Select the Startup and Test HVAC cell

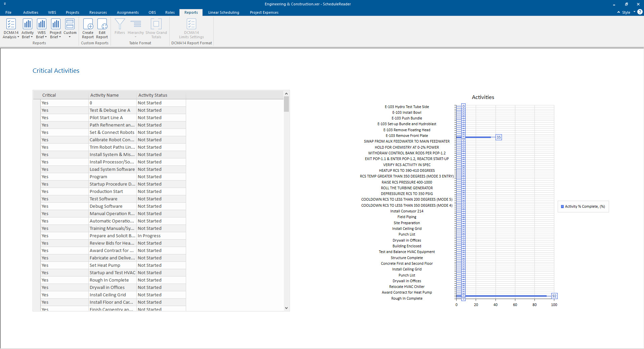[112, 273]
